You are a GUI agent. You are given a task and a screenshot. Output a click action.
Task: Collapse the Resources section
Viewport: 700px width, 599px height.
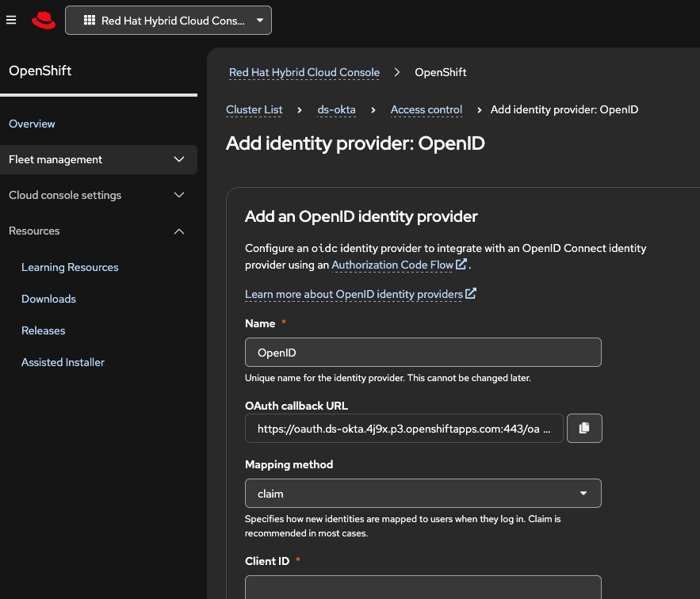coord(98,231)
